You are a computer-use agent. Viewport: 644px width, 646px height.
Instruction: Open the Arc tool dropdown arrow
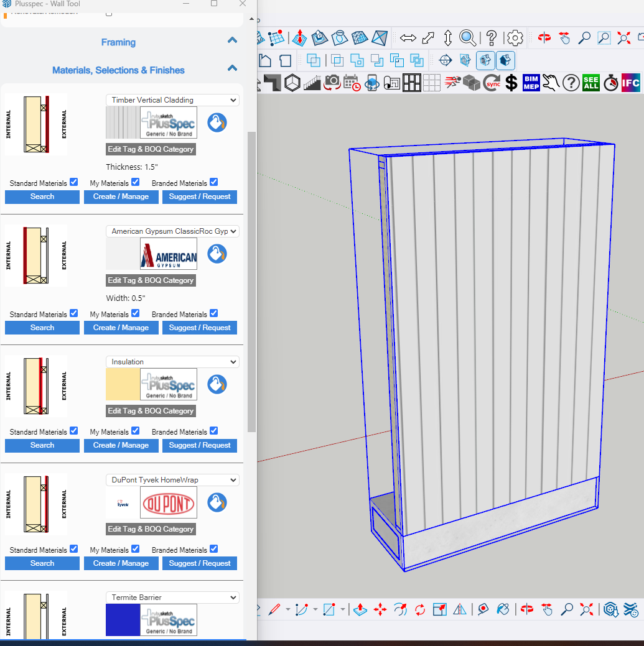[315, 609]
